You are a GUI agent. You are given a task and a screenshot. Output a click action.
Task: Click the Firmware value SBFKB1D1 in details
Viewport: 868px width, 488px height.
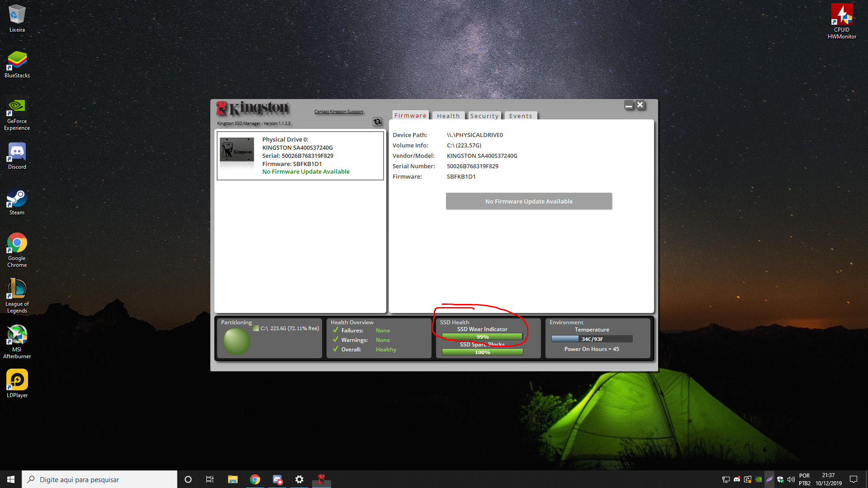coord(461,177)
